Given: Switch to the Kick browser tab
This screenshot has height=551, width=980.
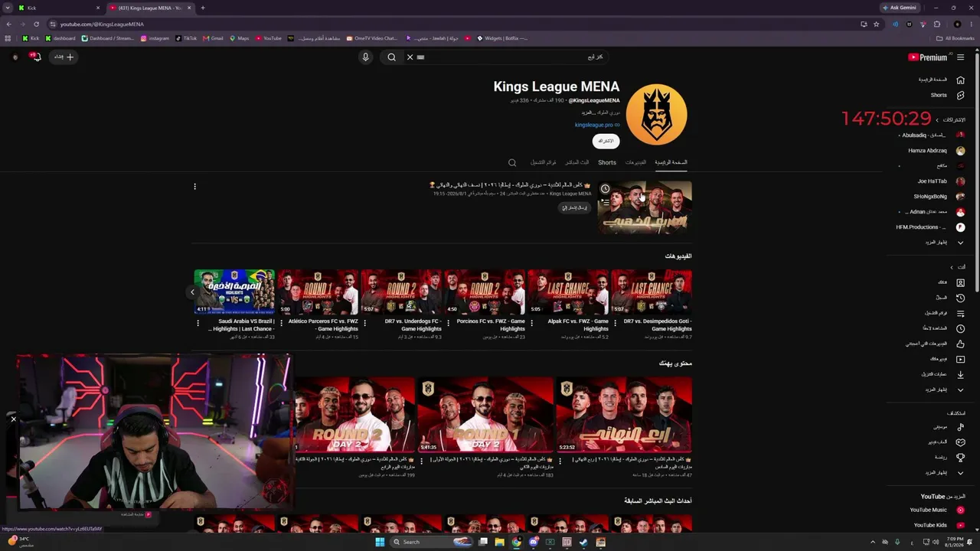Looking at the screenshot, I should 60,8.
